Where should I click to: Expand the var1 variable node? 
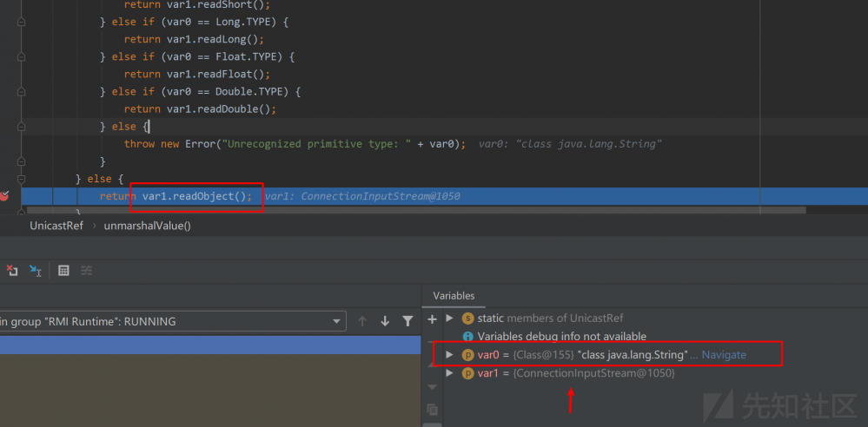pyautogui.click(x=449, y=373)
